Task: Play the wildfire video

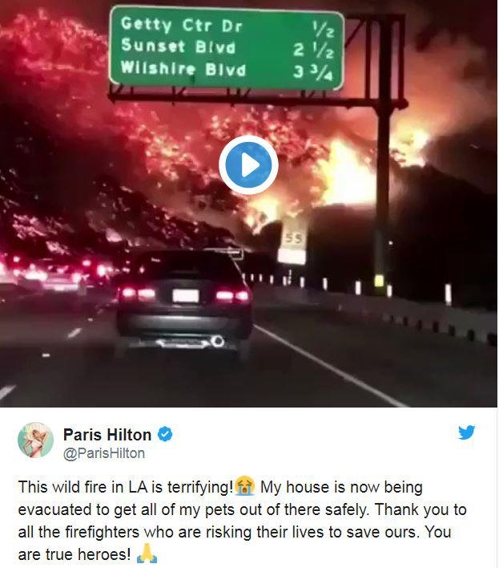Action: [248, 165]
